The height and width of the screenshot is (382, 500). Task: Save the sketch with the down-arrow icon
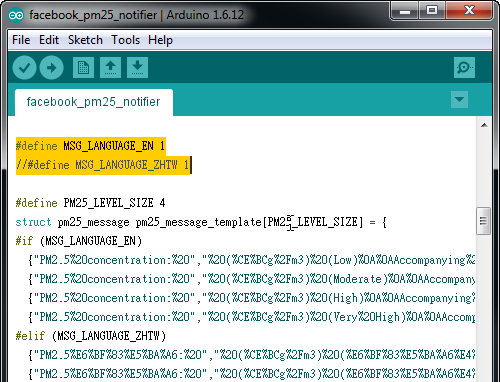point(137,68)
